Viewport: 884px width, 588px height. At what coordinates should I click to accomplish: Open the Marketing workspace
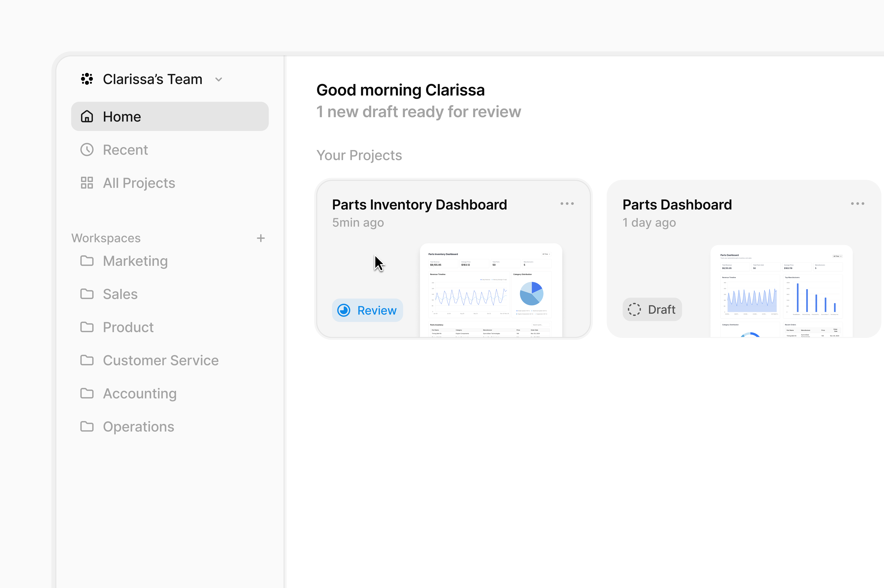(170, 261)
